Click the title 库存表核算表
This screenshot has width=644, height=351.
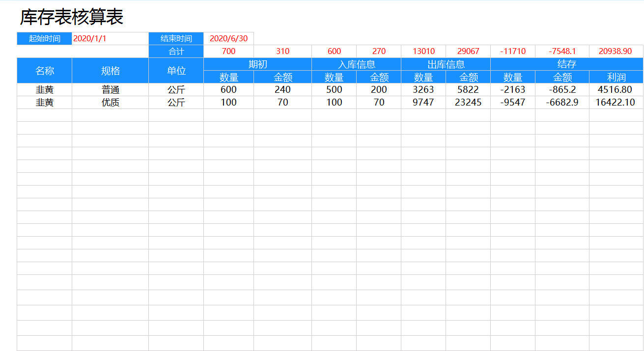(x=72, y=17)
